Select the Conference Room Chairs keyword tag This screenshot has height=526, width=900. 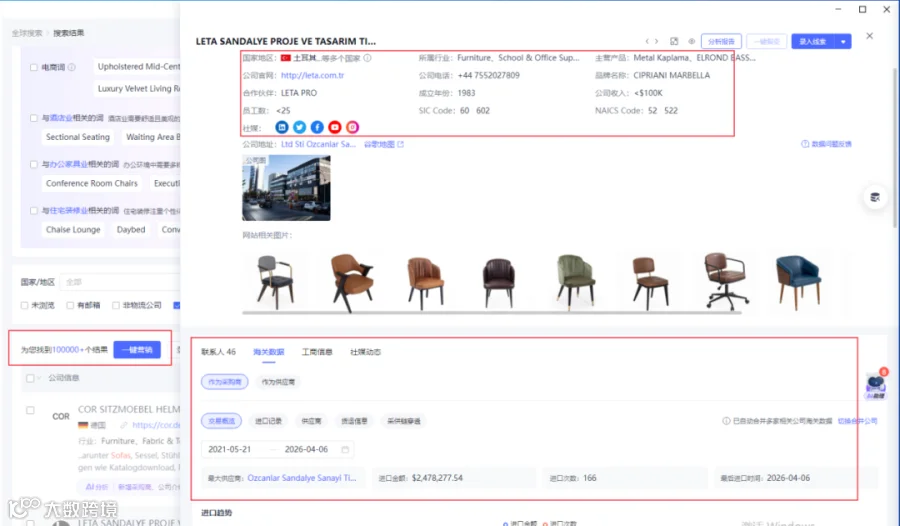tap(92, 183)
